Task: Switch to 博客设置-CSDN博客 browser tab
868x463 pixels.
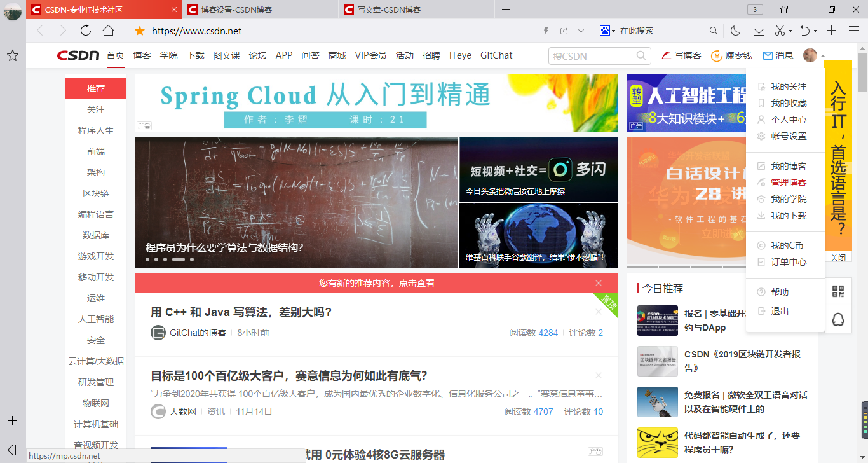Action: coord(261,10)
